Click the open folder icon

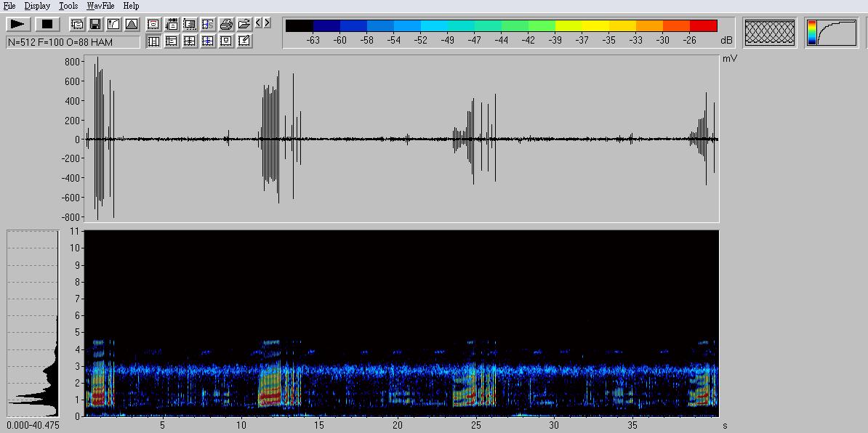(x=244, y=24)
